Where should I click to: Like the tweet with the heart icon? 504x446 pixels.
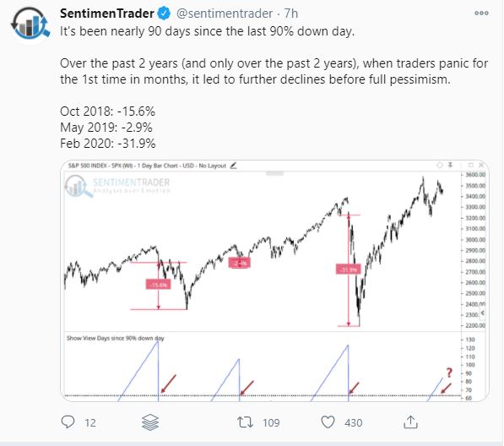[x=328, y=422]
